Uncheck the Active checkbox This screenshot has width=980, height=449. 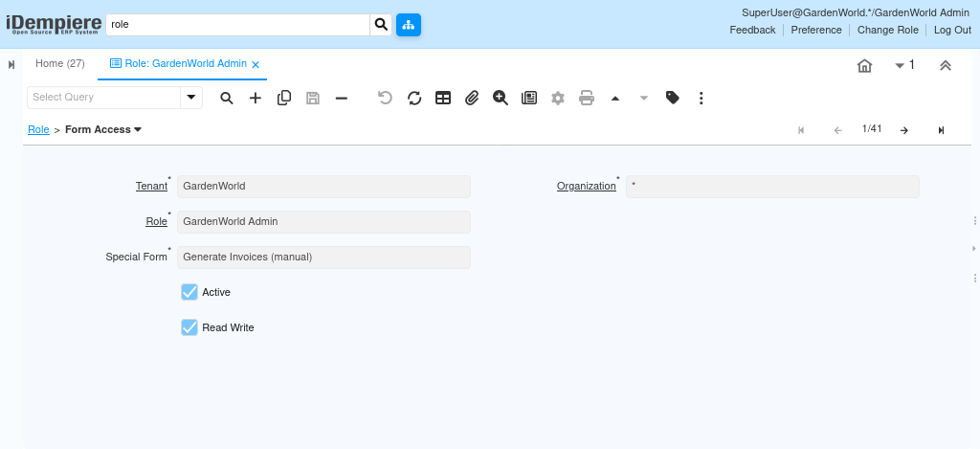(x=189, y=292)
